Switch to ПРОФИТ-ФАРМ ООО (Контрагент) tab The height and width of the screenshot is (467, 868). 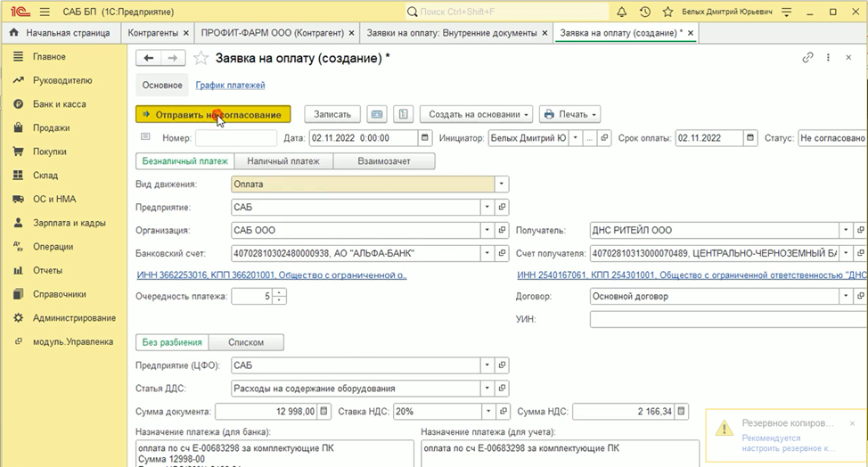click(x=273, y=33)
